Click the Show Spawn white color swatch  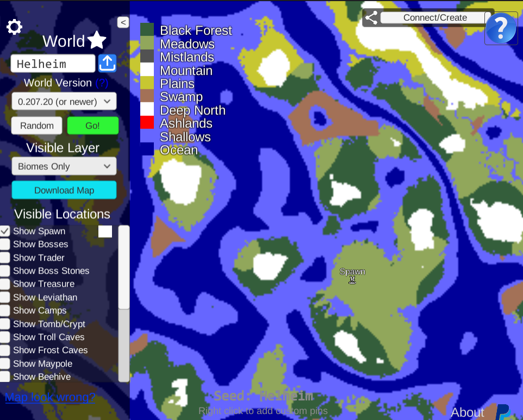pyautogui.click(x=105, y=231)
